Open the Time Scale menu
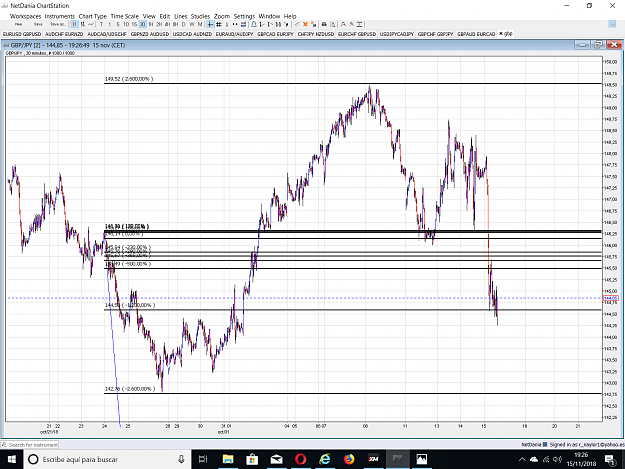 (124, 16)
